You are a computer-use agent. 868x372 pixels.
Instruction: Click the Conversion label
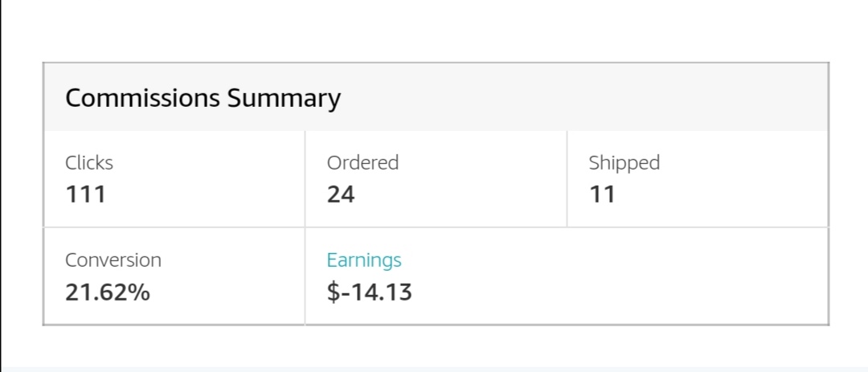coord(113,260)
